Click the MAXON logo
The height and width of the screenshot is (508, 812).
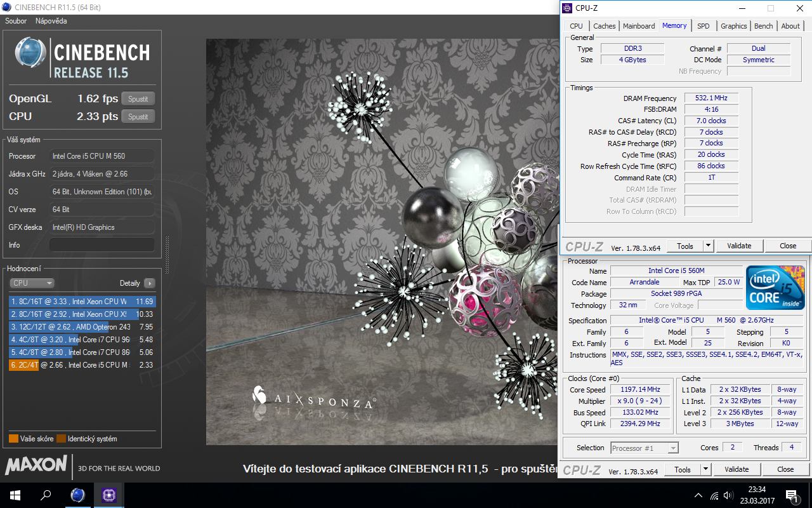click(36, 465)
